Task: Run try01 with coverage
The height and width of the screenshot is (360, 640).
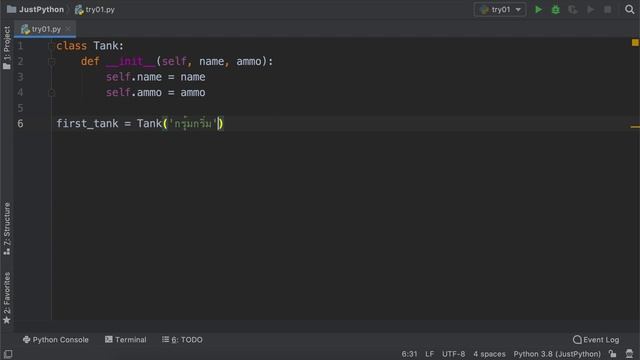Action: pos(573,9)
